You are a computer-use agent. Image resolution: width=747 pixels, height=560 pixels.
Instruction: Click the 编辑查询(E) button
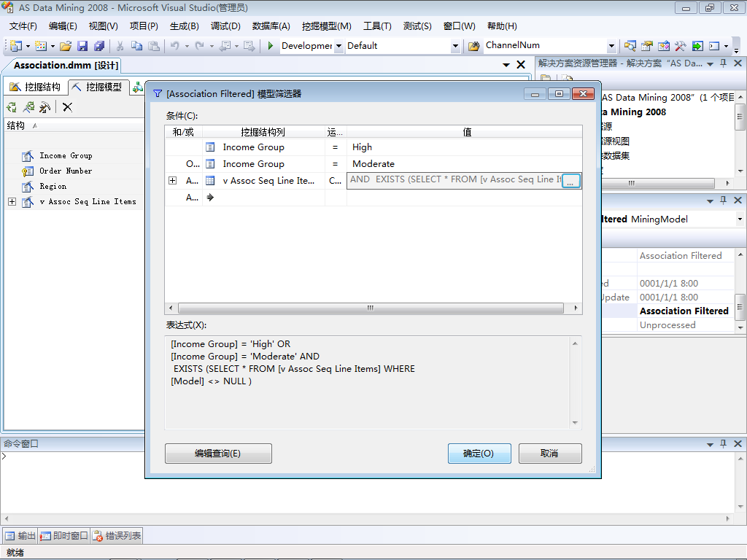pyautogui.click(x=218, y=454)
